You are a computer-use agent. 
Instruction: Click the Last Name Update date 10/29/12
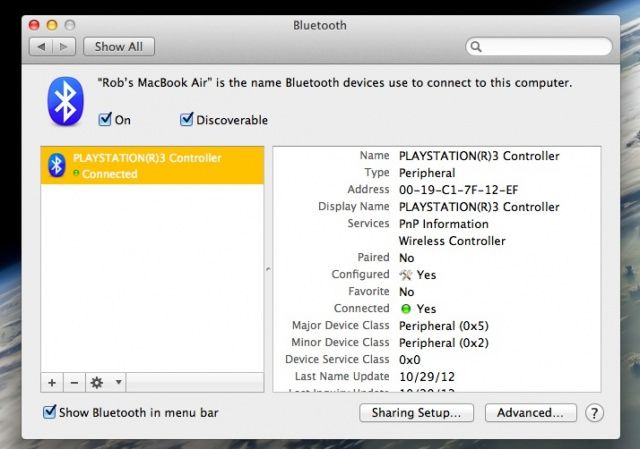click(427, 377)
